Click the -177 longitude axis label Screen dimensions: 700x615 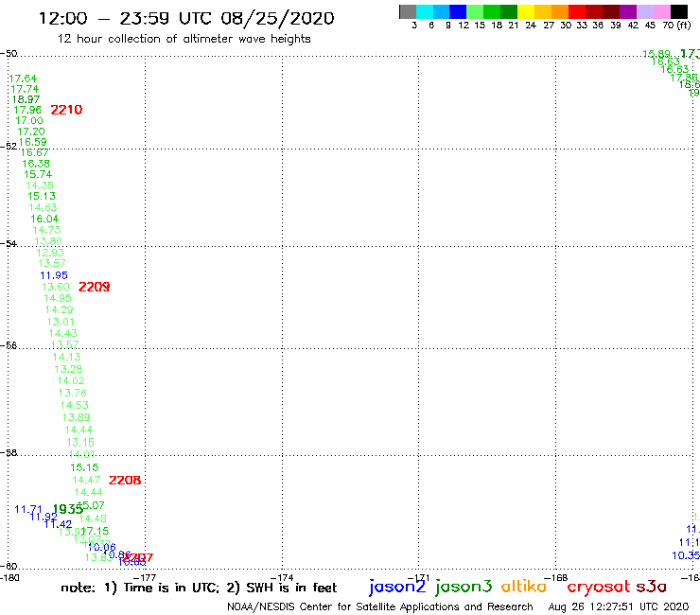pyautogui.click(x=145, y=577)
